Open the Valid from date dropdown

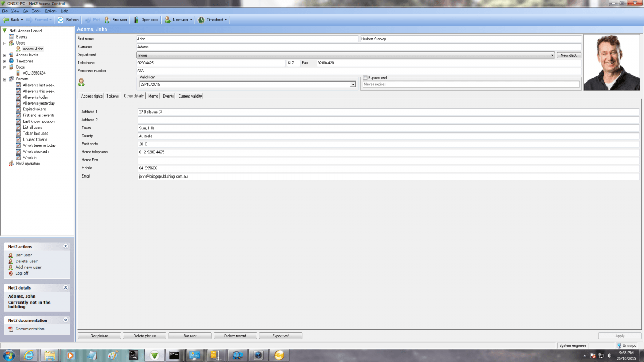coord(353,85)
